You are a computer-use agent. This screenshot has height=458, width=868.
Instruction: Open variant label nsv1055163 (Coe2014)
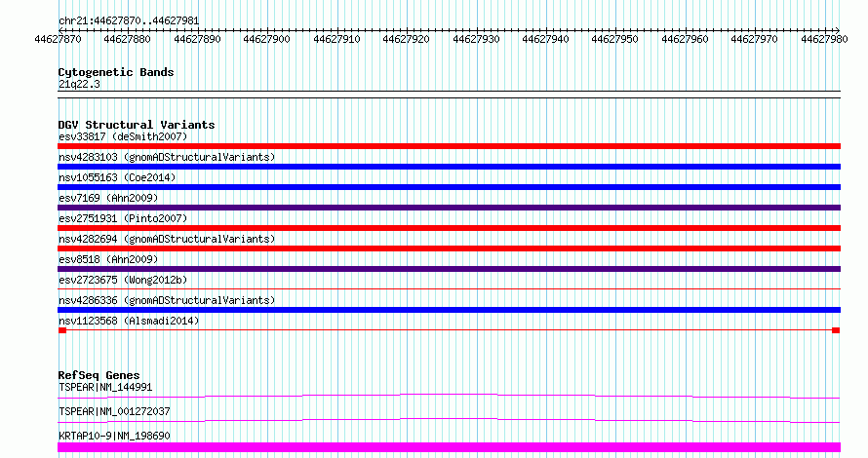click(x=117, y=177)
